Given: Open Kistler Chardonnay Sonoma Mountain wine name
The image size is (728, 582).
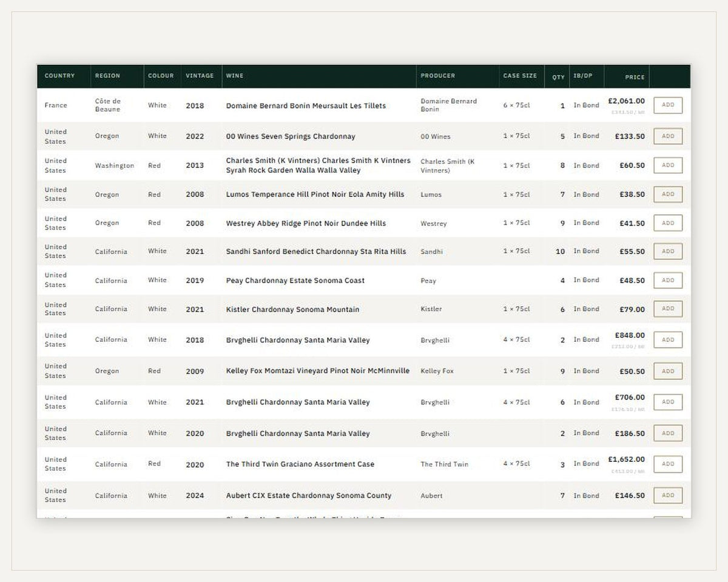Looking at the screenshot, I should (x=292, y=309).
